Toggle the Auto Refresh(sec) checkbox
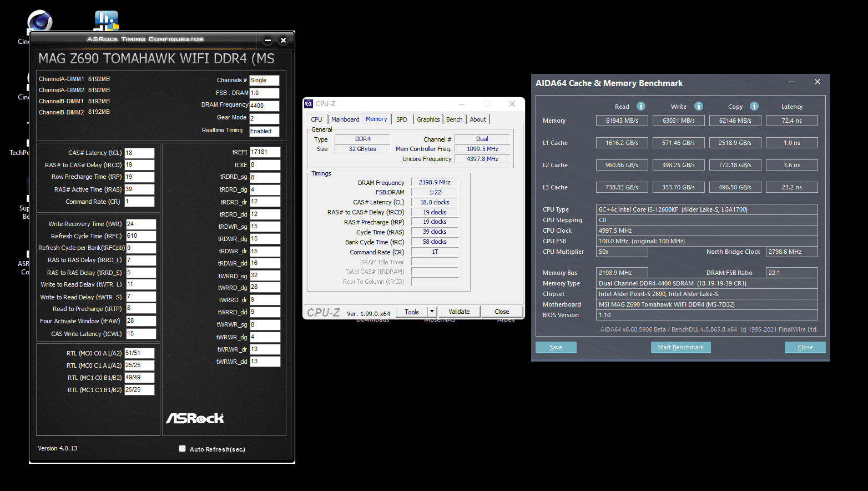Screen dimensions: 868x491 pos(182,449)
